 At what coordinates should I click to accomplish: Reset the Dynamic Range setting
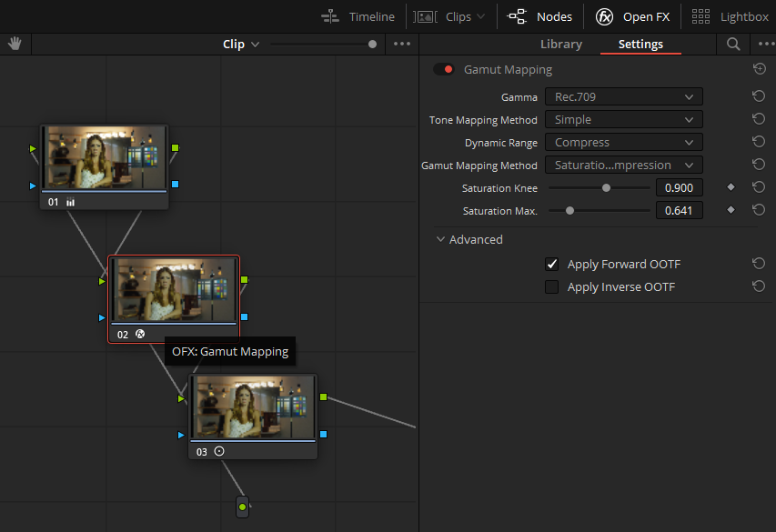pyautogui.click(x=759, y=142)
